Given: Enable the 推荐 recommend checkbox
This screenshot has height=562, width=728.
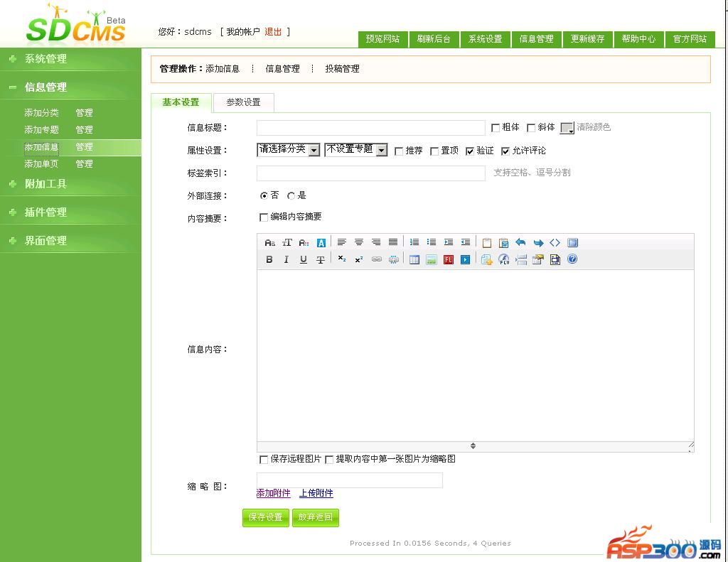Looking at the screenshot, I should [x=398, y=151].
